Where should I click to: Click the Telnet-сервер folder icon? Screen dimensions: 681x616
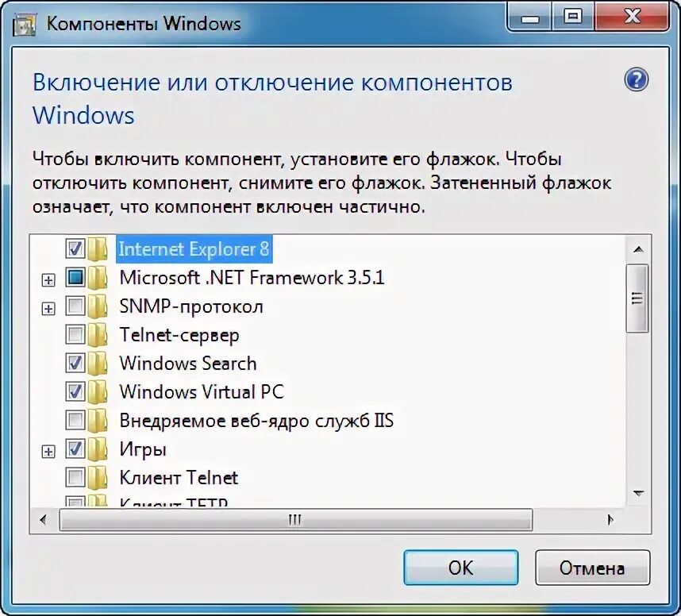pyautogui.click(x=98, y=334)
